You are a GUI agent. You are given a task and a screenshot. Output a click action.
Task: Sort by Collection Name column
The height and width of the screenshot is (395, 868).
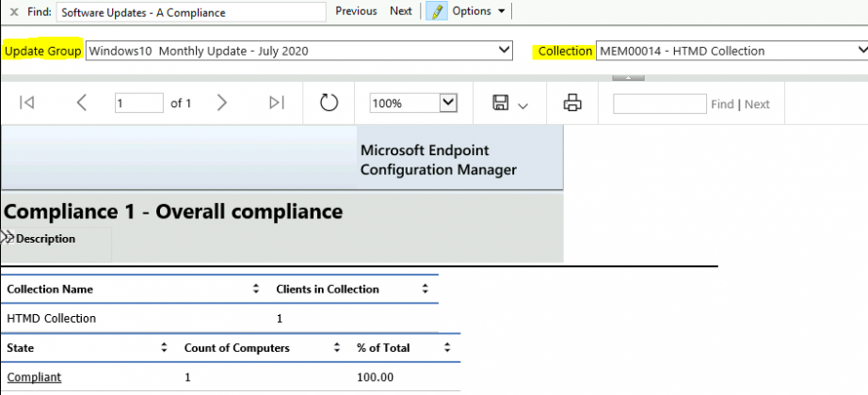pyautogui.click(x=255, y=289)
